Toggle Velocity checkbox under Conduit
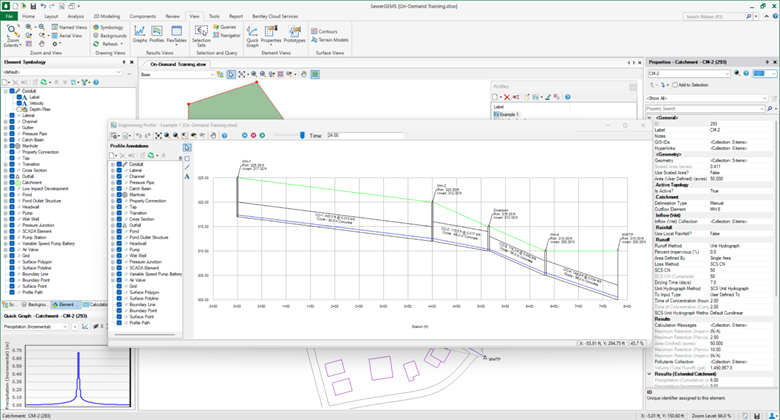Viewport: 780px width, 420px height. [x=19, y=103]
